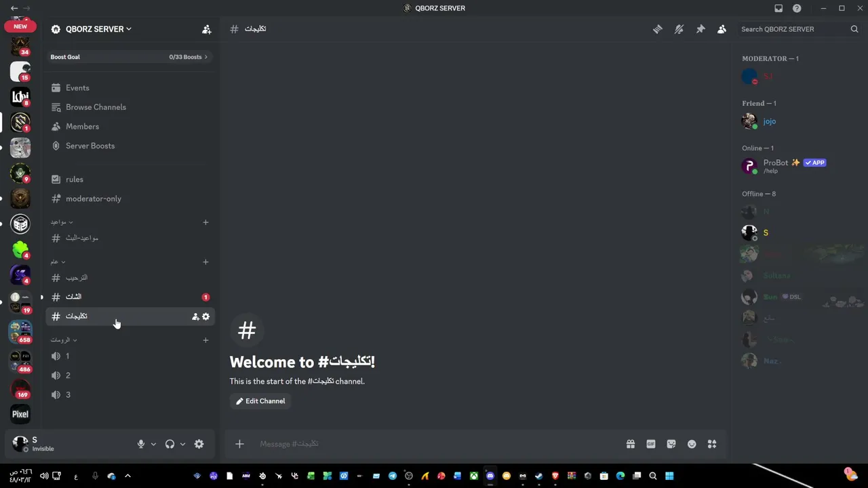Collapse the مواعيد category
868x488 pixels.
(x=61, y=222)
